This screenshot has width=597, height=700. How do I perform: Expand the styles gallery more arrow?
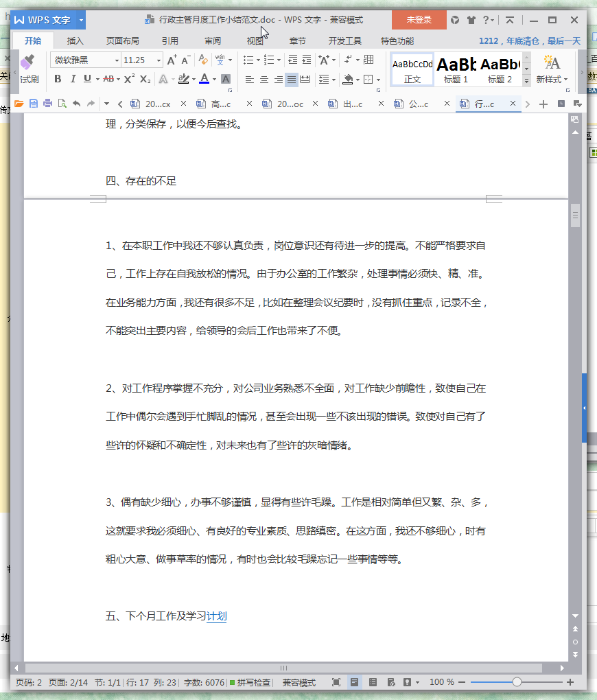527,80
